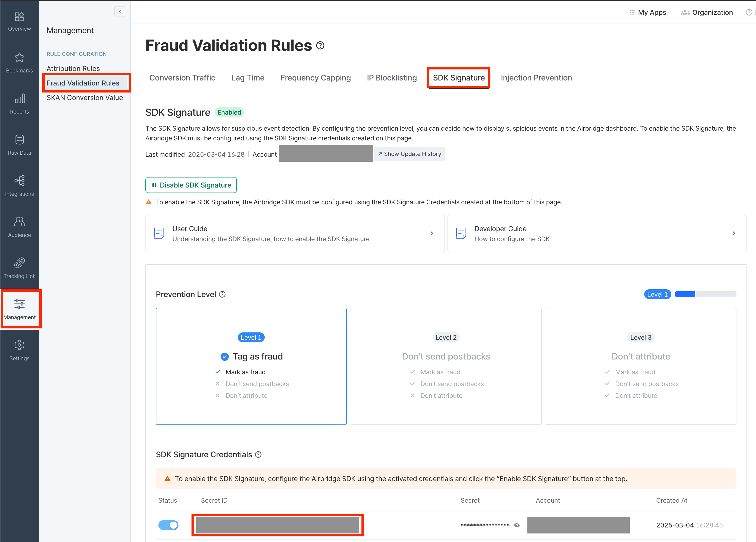
Task: Click Show Update History
Action: (409, 154)
